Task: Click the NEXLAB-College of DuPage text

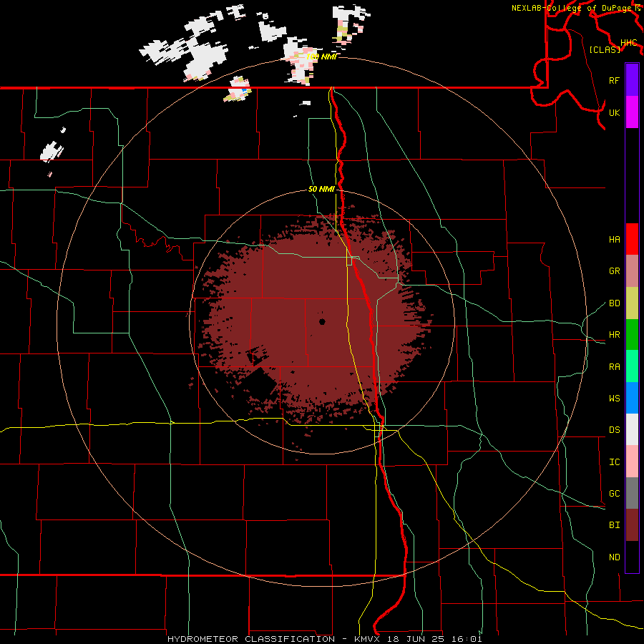Action: click(572, 8)
